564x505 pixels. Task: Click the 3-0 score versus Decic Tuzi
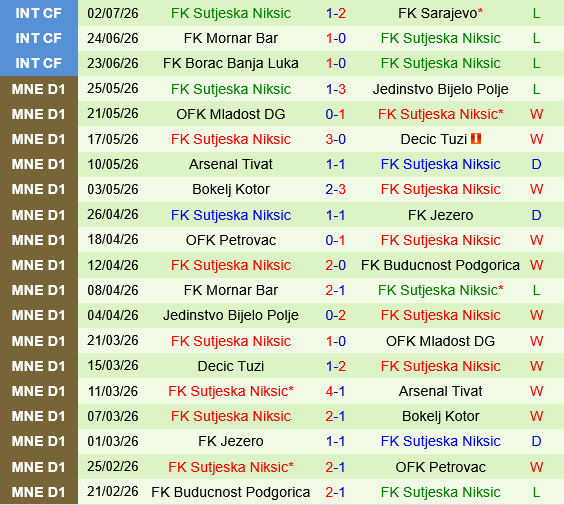(336, 139)
